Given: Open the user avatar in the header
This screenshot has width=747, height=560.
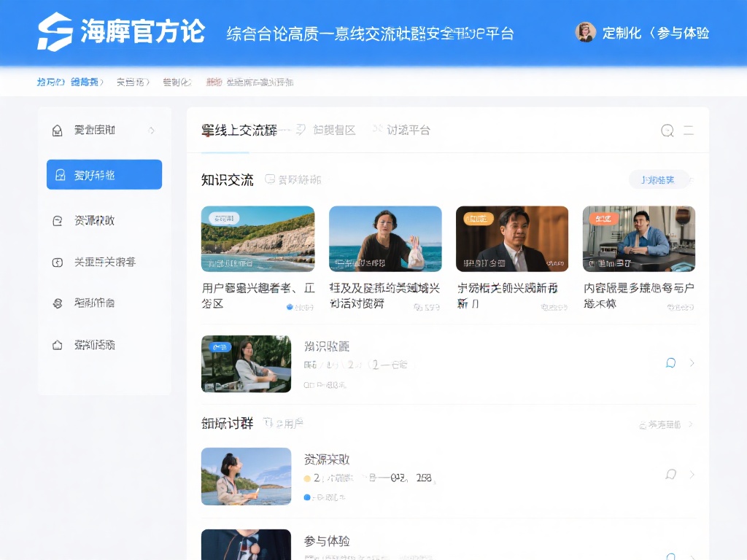Looking at the screenshot, I should 585,32.
